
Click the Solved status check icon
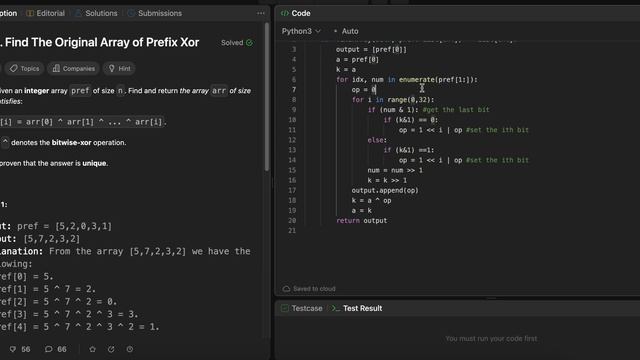tap(249, 42)
